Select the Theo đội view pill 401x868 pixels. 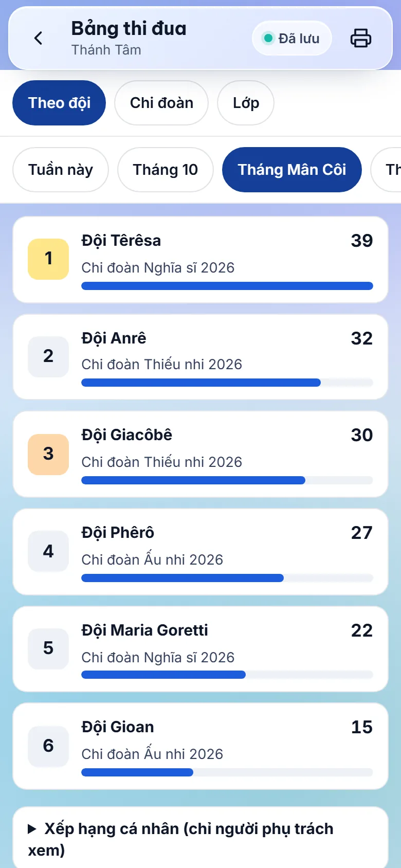tap(59, 103)
